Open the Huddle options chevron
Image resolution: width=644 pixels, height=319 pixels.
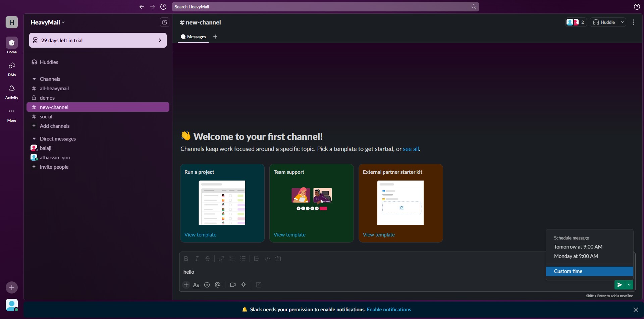[623, 22]
